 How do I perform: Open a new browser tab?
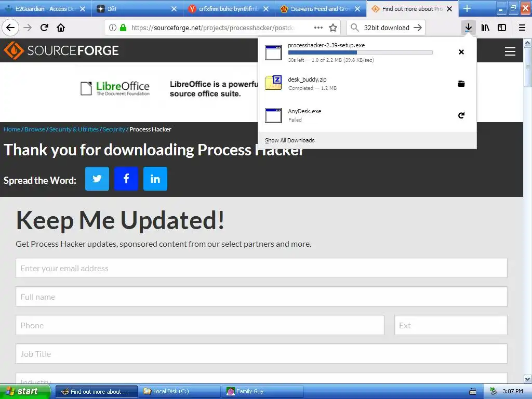467,8
